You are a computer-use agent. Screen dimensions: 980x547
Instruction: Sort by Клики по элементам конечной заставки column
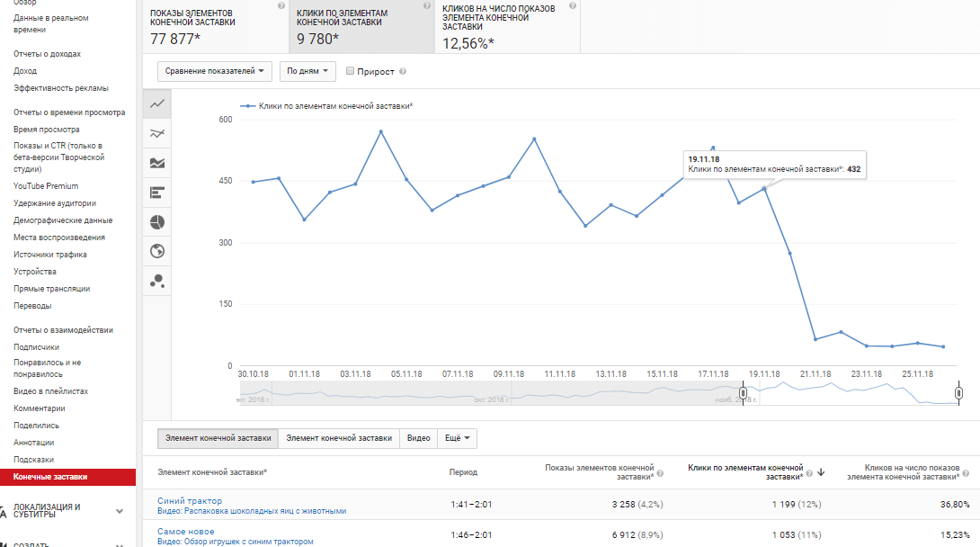(744, 471)
